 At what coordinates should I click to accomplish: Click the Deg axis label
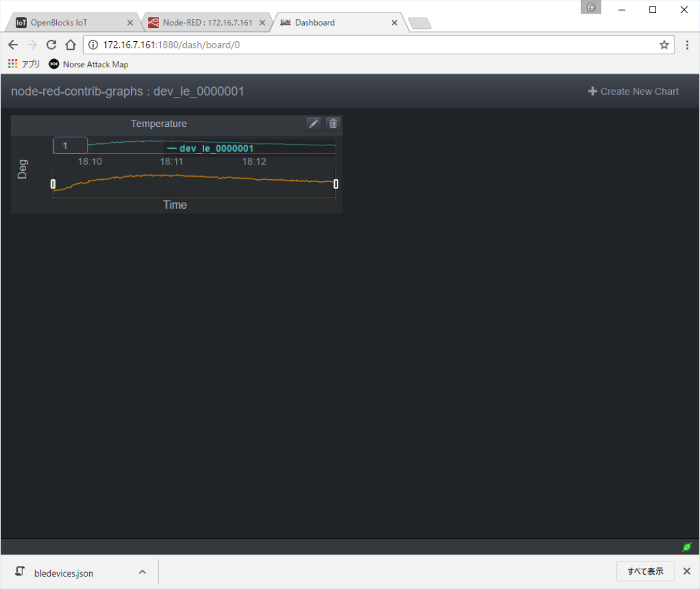pos(22,170)
